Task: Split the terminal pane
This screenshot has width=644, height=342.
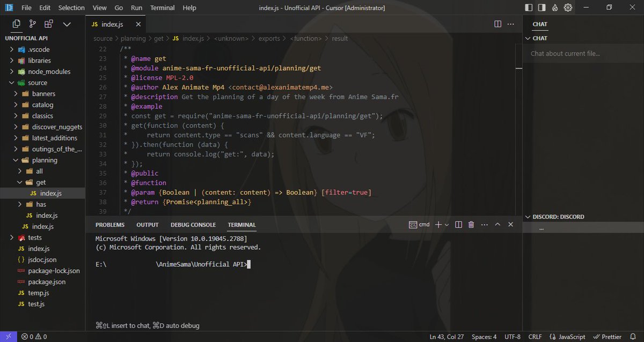Action: click(x=459, y=225)
